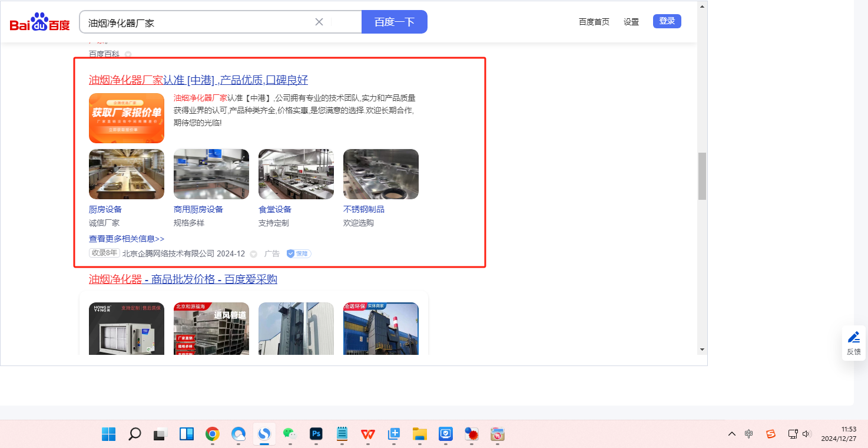Click the 不锈钢制品 link
Screen dimensions: 868x448
(364, 209)
